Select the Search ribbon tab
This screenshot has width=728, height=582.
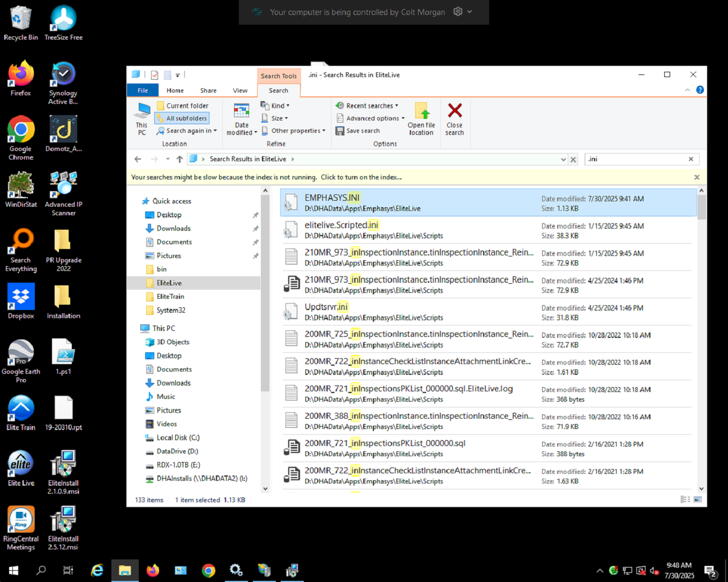click(x=279, y=90)
